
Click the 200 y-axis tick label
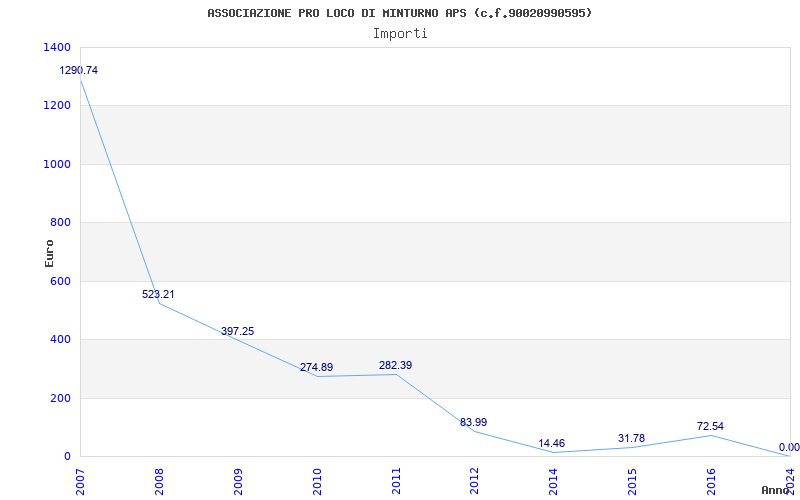(x=60, y=398)
